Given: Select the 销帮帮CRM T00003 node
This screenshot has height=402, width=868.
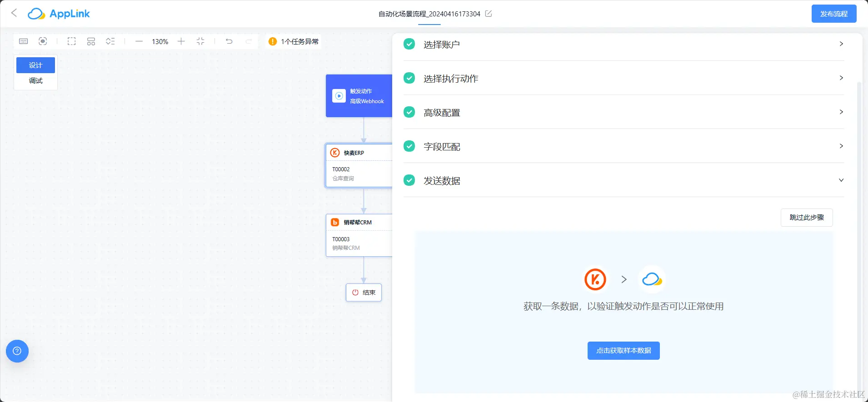Looking at the screenshot, I should 359,235.
